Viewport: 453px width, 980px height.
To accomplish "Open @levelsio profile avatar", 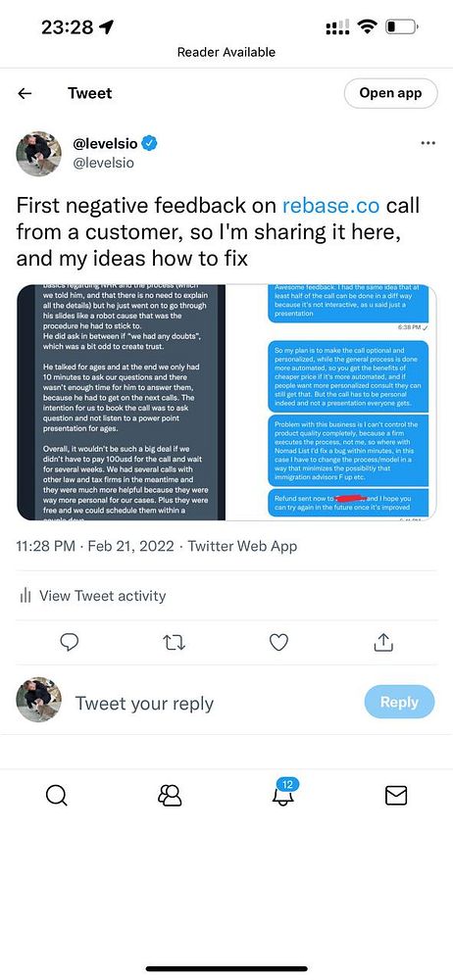I will [39, 154].
